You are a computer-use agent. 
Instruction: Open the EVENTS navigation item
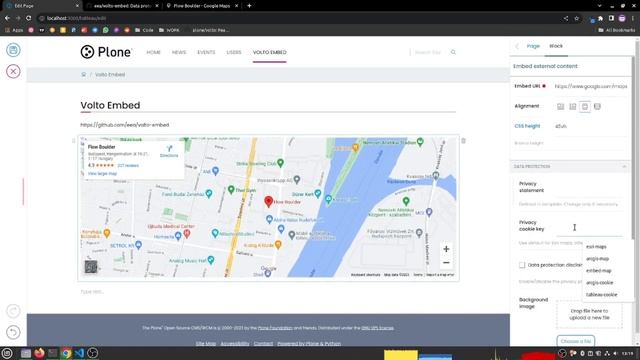(206, 52)
